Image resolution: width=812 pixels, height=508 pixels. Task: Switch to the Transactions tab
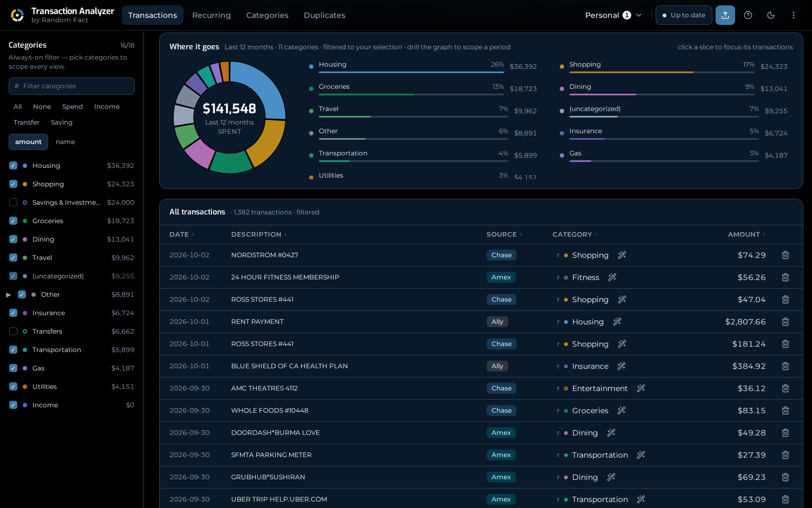coord(152,15)
